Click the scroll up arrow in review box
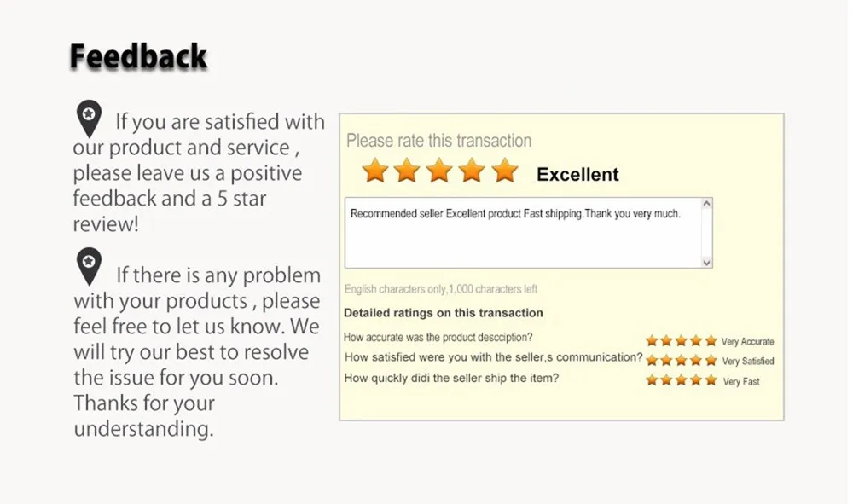The height and width of the screenshot is (504, 853). click(x=706, y=204)
